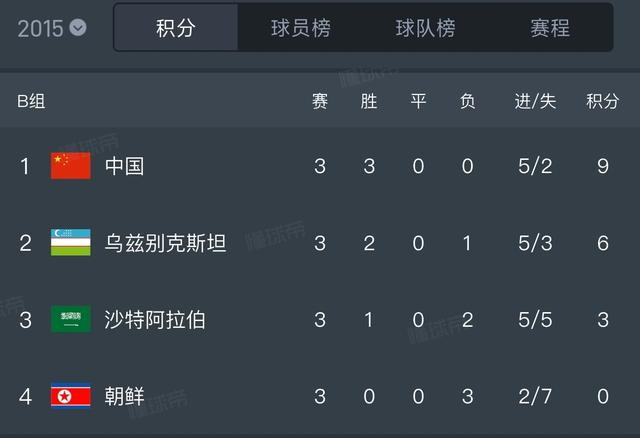Switch to the 球队榜 tab
640x438 pixels.
click(x=425, y=28)
